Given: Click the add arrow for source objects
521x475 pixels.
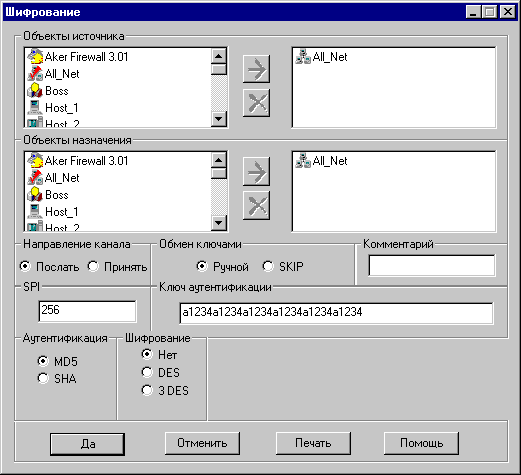Looking at the screenshot, I should pos(256,69).
